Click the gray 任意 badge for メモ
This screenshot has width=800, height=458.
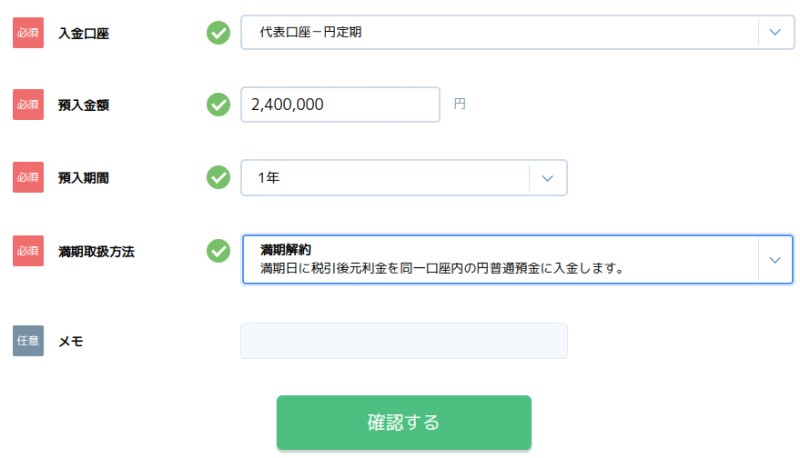[28, 340]
